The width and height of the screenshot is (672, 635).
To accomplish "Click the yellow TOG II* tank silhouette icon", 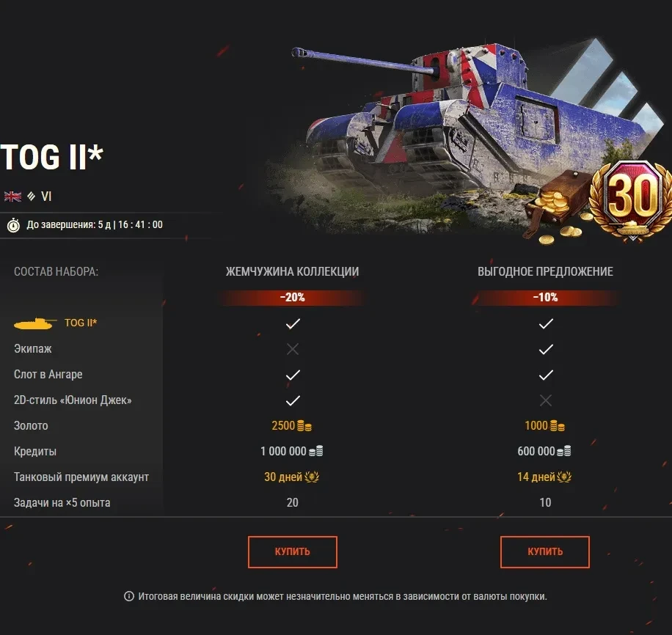I will (35, 323).
